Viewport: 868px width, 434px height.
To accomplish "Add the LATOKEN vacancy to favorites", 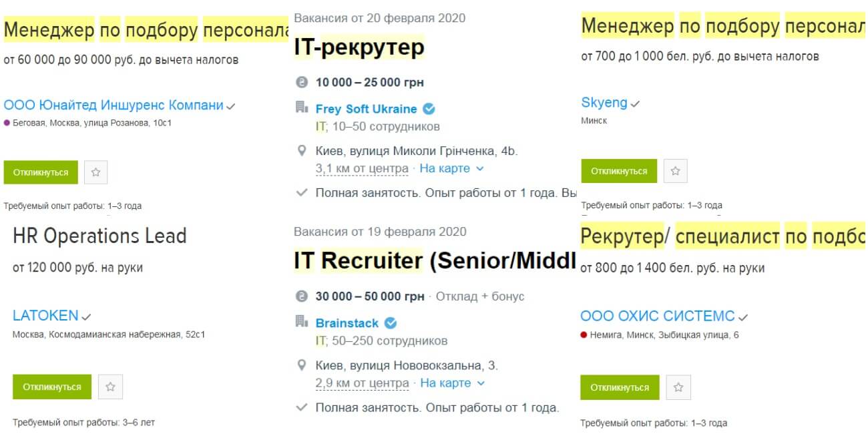I will coord(111,387).
